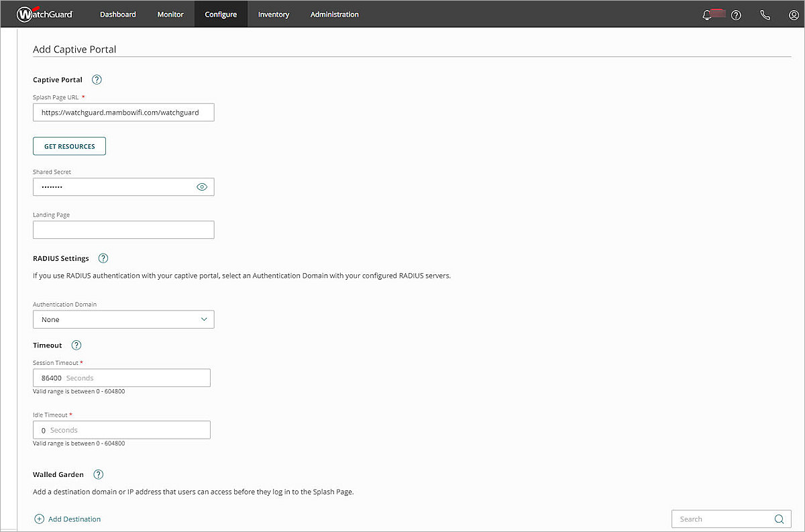Screen dimensions: 805x532
Task: Open the user account icon
Action: tap(794, 14)
